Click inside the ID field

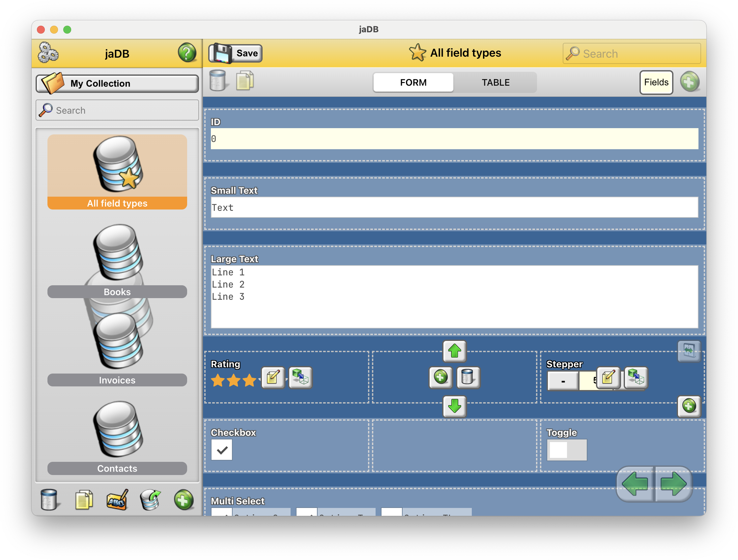click(454, 139)
